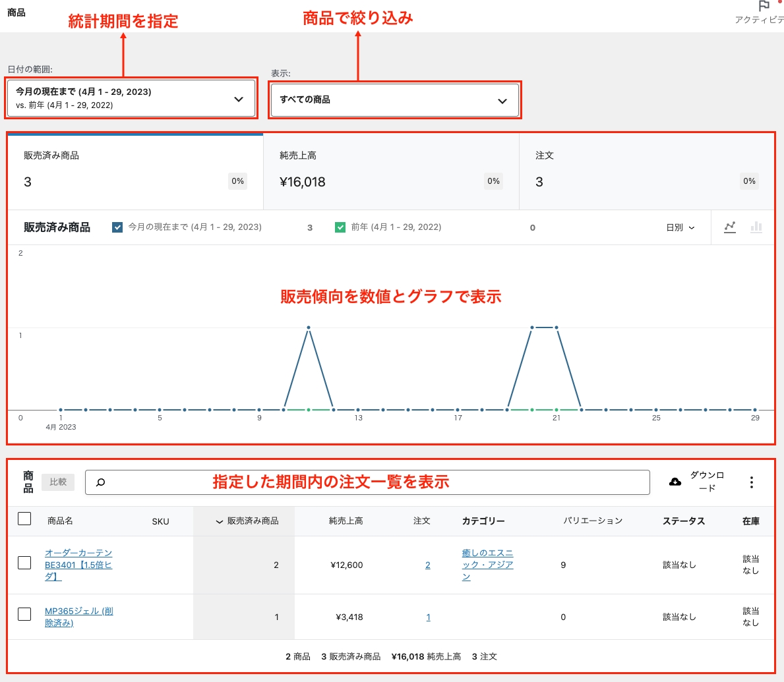This screenshot has width=784, height=682.
Task: Click the download cloud icon
Action: [675, 482]
